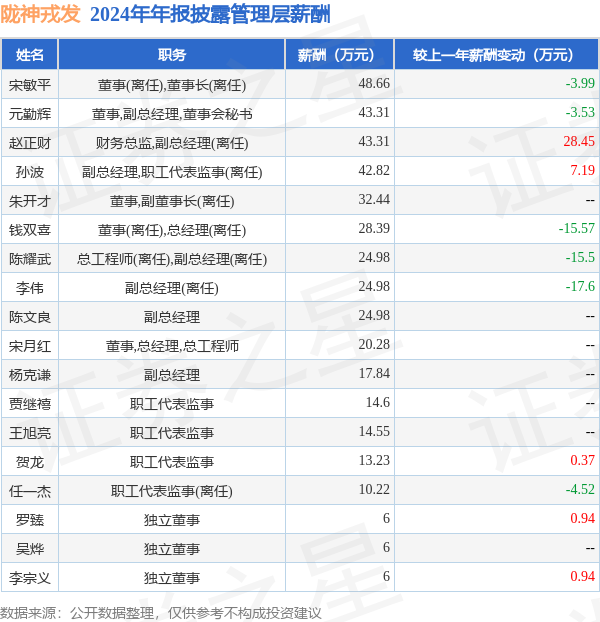Click change value 7.19
The height and width of the screenshot is (622, 600).
583,170
